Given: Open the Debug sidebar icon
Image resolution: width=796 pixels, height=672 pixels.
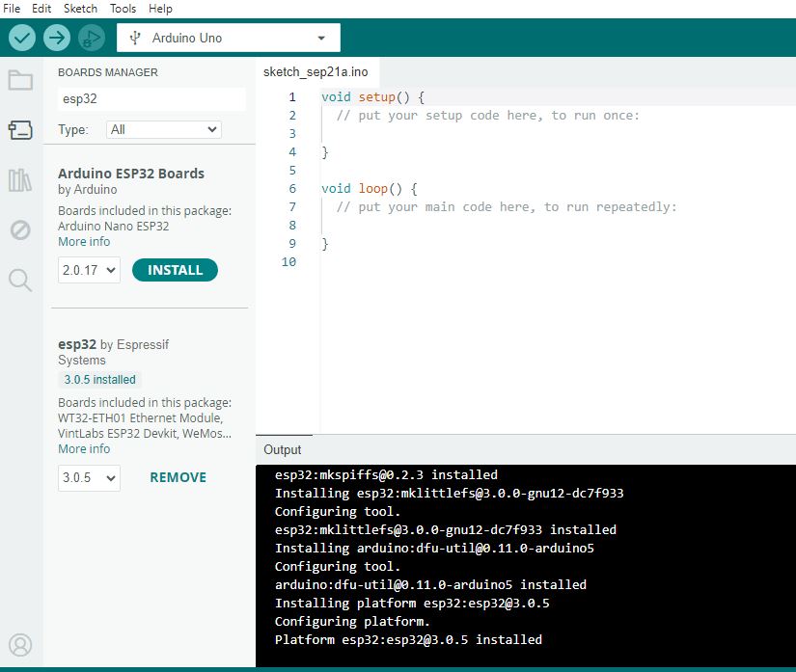Looking at the screenshot, I should tap(21, 230).
